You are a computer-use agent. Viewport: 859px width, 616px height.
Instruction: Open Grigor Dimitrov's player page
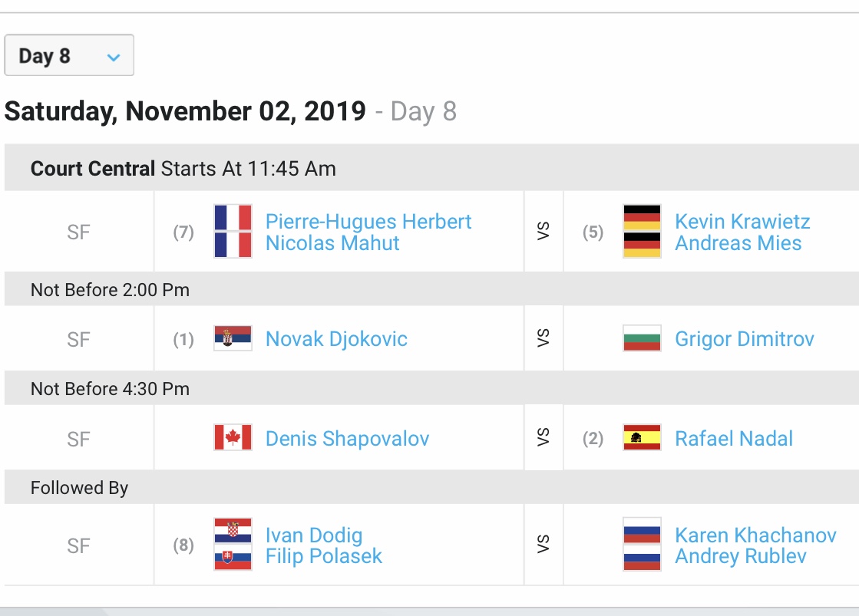tap(745, 339)
